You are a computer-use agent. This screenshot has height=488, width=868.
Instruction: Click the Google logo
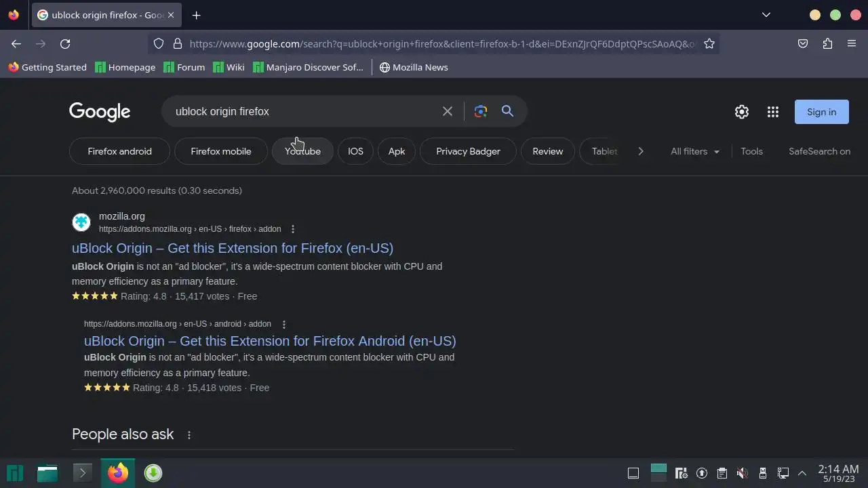(x=100, y=112)
